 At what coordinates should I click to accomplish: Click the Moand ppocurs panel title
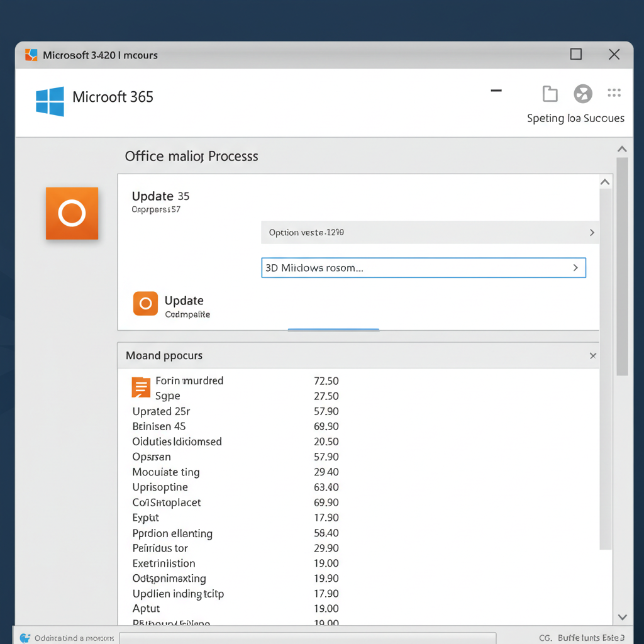point(164,356)
